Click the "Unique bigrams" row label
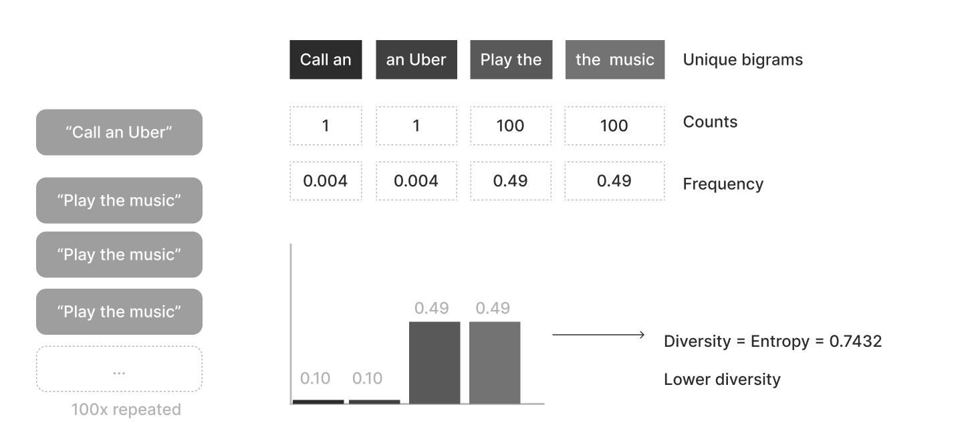Screen dimensions: 980x429 [743, 59]
